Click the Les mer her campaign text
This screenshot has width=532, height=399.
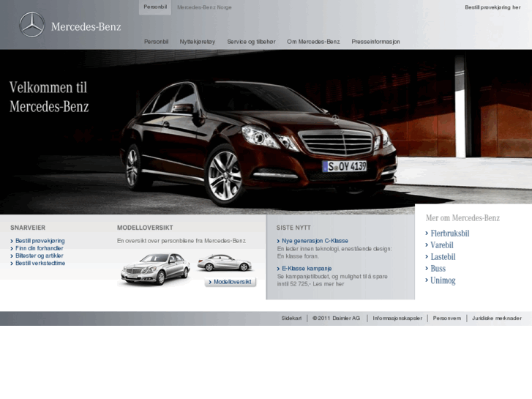328,284
